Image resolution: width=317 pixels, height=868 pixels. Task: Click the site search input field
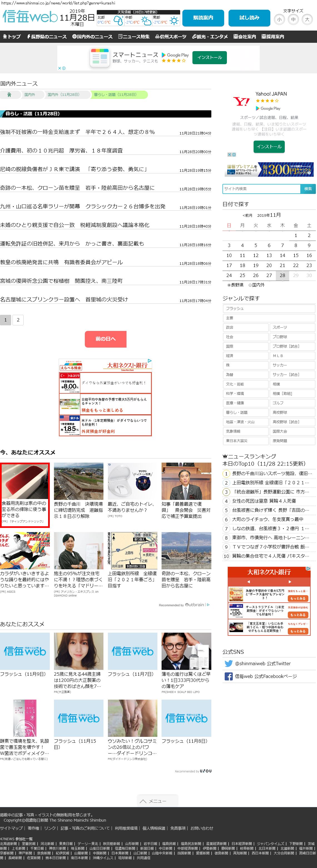click(x=261, y=189)
